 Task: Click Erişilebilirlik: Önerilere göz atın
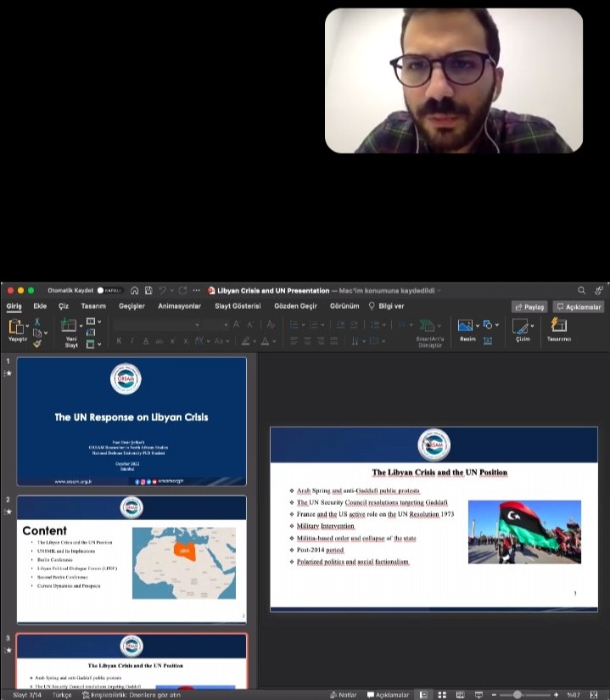[x=132, y=695]
